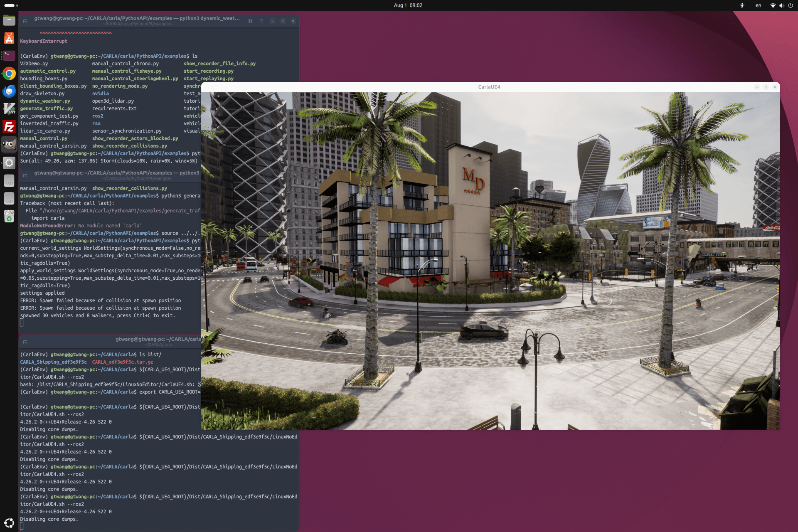Click 'lidar_to_camera.py' in the listing

click(45, 131)
